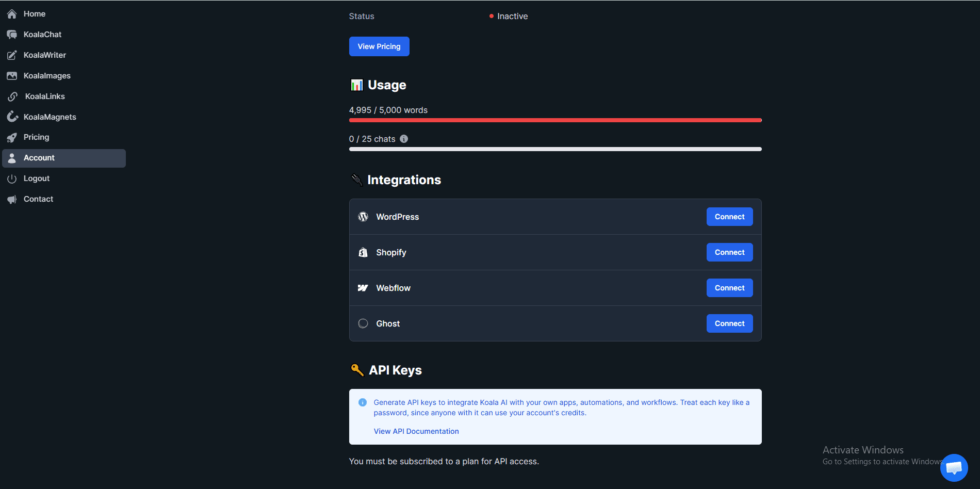Click the chats usage progress bar
The height and width of the screenshot is (489, 980).
(556, 149)
